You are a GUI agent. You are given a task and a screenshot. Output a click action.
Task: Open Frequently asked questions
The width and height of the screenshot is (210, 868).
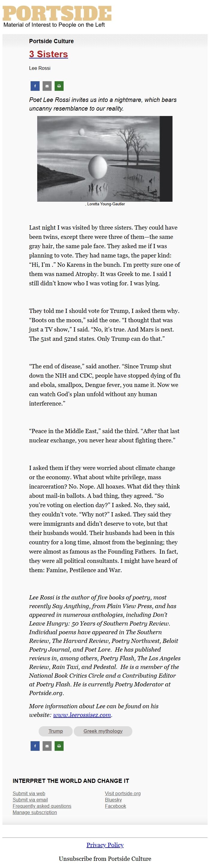click(42, 806)
